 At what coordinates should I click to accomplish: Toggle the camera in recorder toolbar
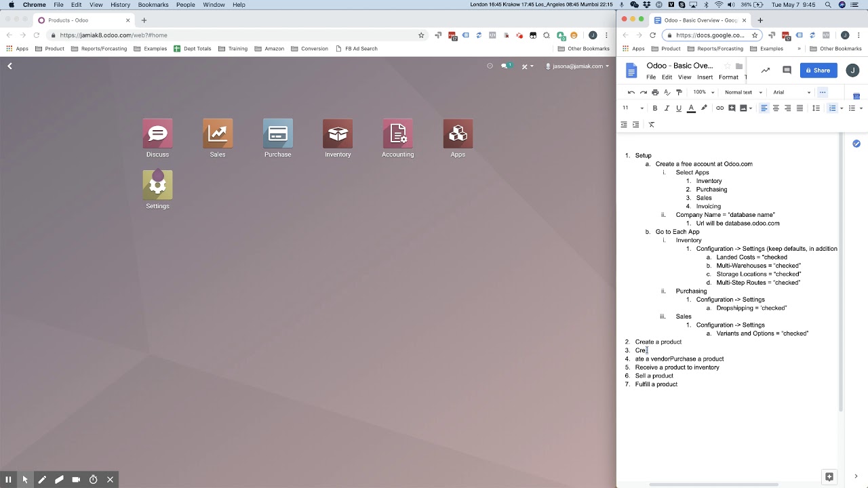pos(76,479)
